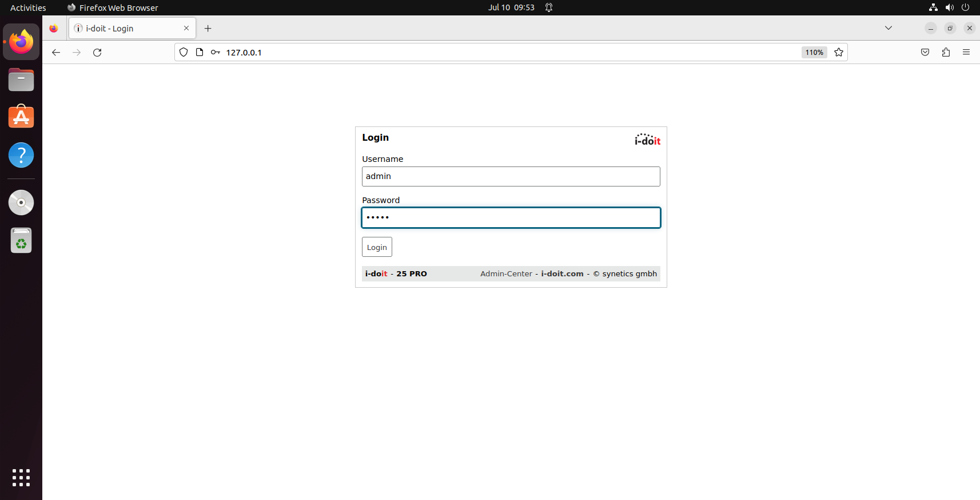Open Trash in the dock
Viewport: 980px width, 500px height.
(21, 240)
